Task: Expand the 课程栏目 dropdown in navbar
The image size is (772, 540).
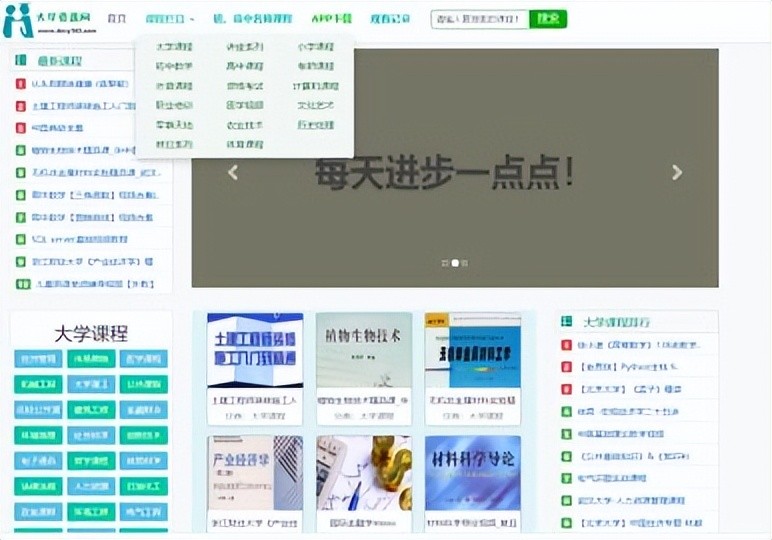Action: click(169, 19)
